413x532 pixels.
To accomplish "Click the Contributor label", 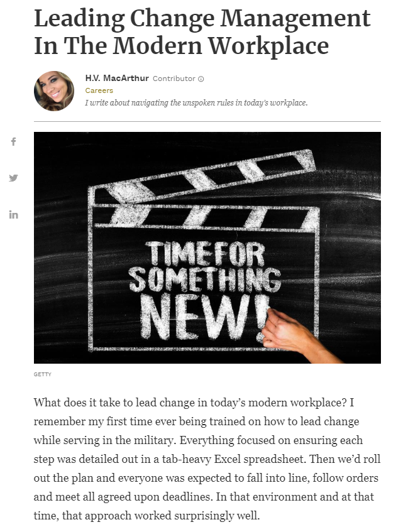I will [x=174, y=79].
